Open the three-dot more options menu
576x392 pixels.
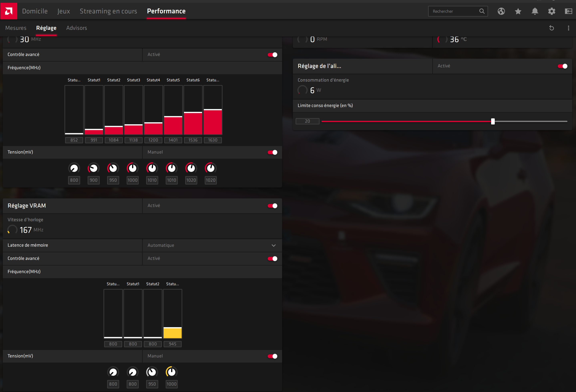pos(568,28)
